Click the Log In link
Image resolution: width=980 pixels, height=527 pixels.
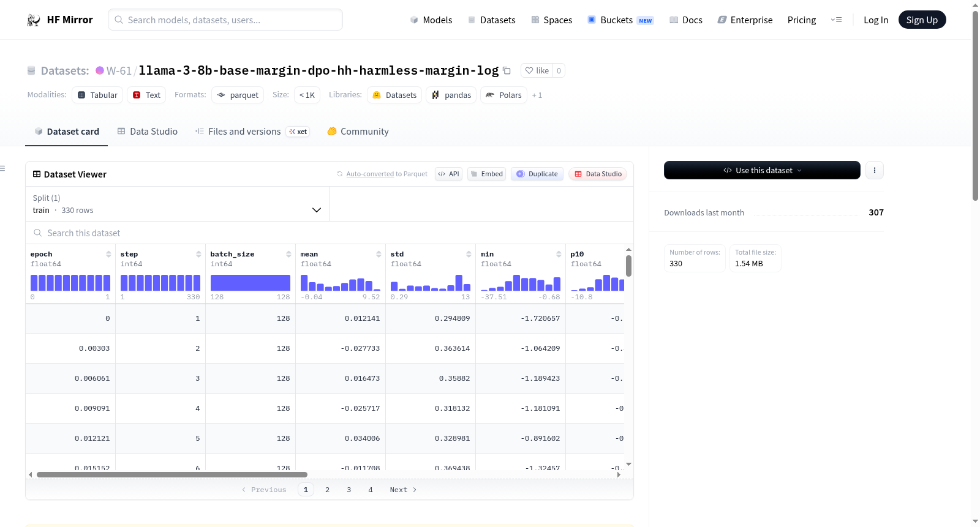(x=876, y=20)
